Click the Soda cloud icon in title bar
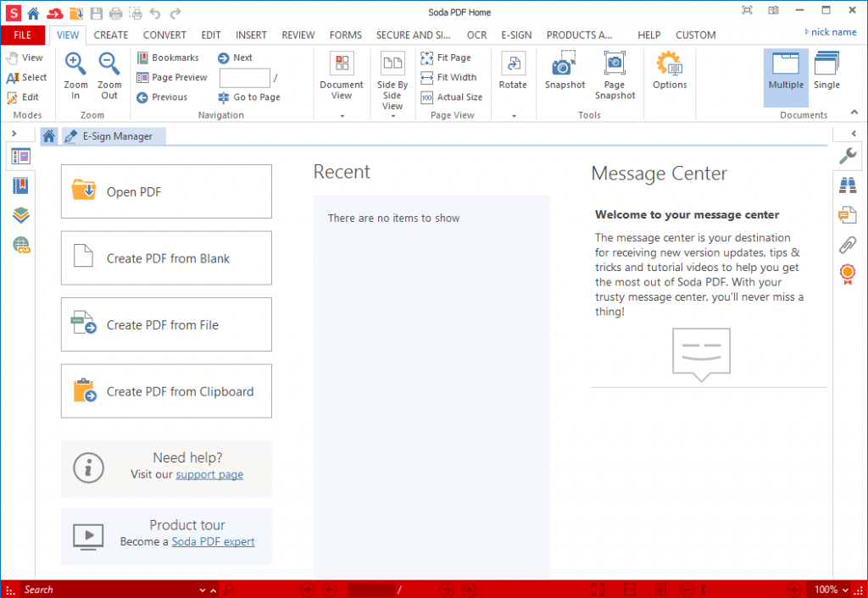Viewport: 868px width, 598px height. (x=54, y=14)
